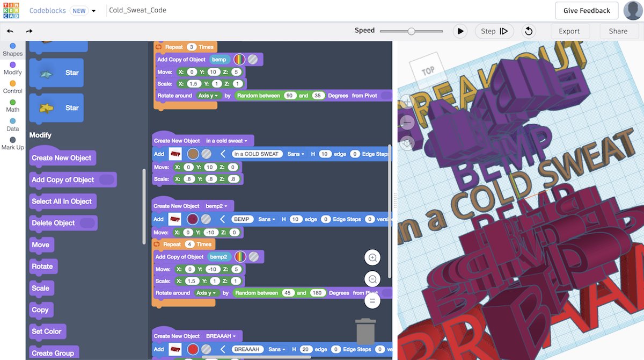Open the Control category
This screenshot has width=644, height=360.
13,87
